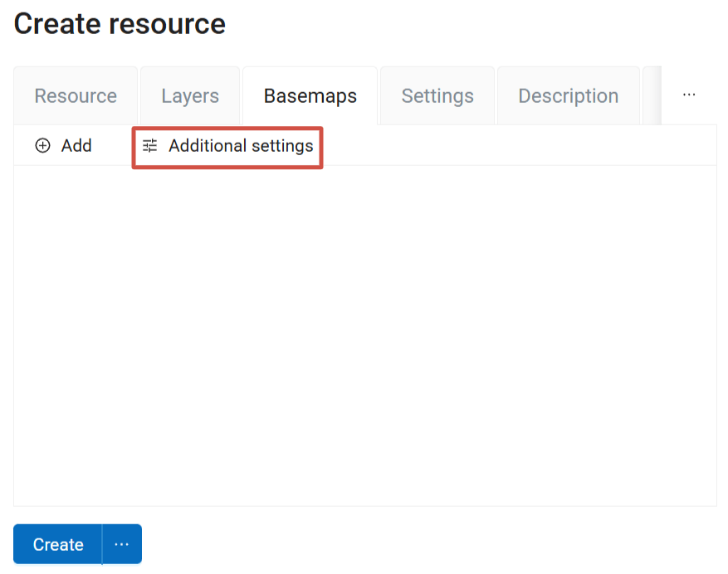
Task: Click the blue Create button
Action: pyautogui.click(x=57, y=544)
